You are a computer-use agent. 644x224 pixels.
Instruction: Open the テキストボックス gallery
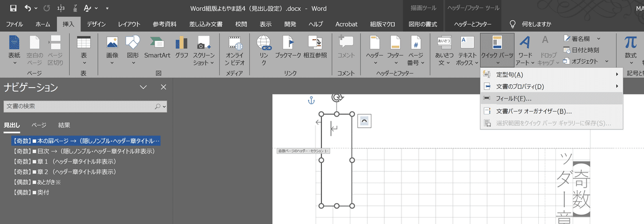click(467, 52)
